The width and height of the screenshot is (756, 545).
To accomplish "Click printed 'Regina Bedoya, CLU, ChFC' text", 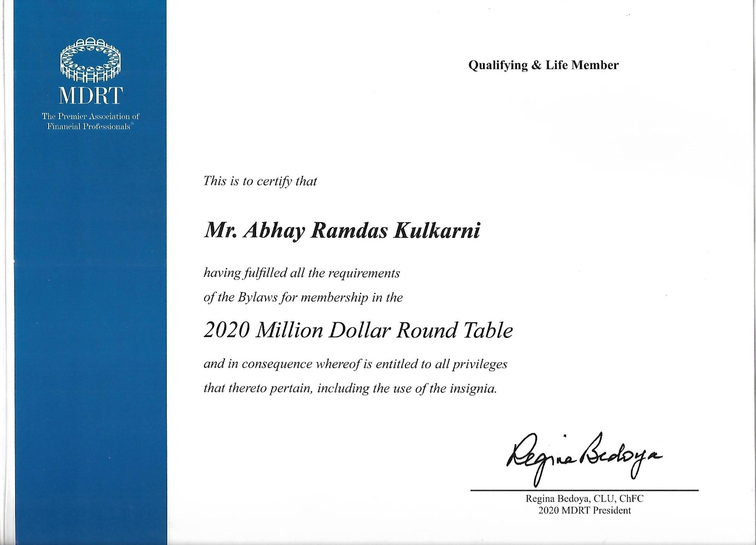I will [x=584, y=499].
